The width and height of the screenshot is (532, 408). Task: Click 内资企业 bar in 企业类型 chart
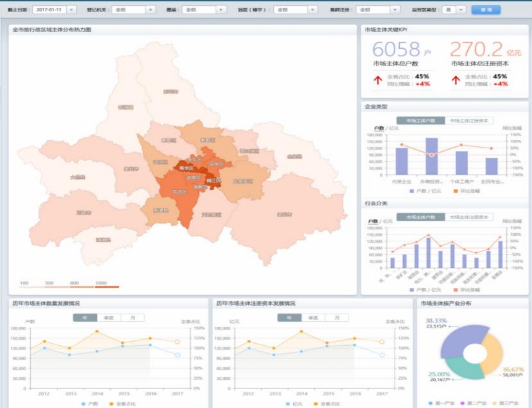(402, 161)
